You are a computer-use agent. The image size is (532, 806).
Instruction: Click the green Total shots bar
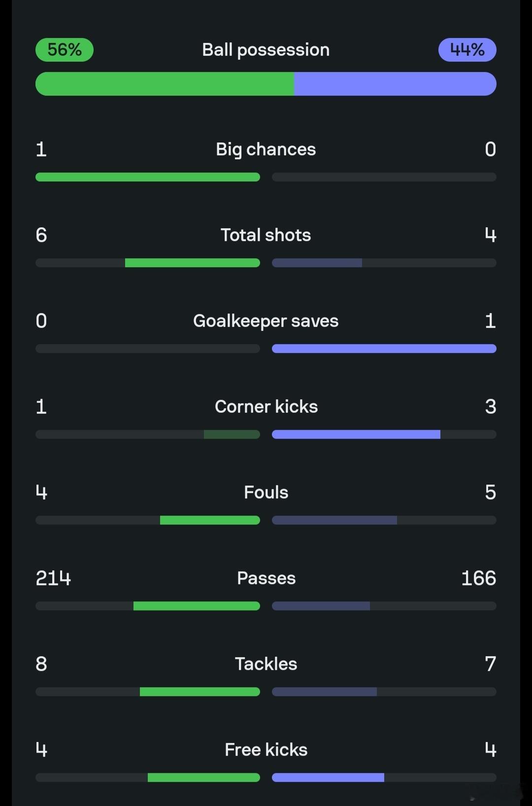tap(193, 263)
